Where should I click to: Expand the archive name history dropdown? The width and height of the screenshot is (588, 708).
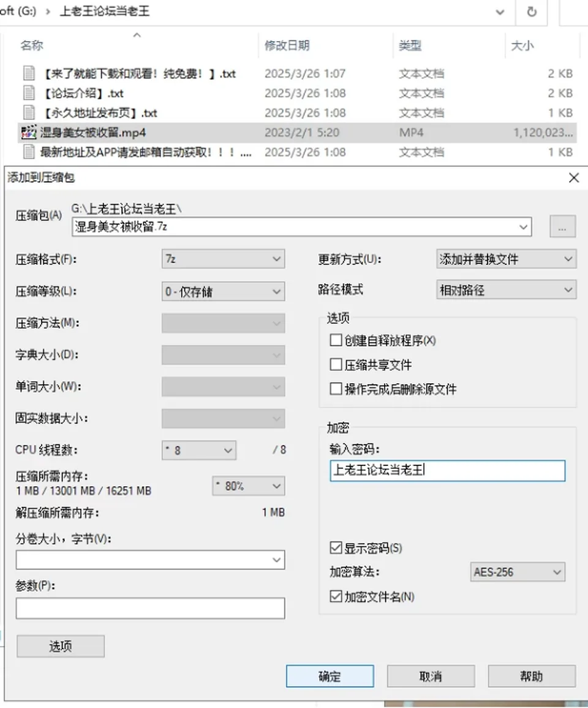[523, 227]
